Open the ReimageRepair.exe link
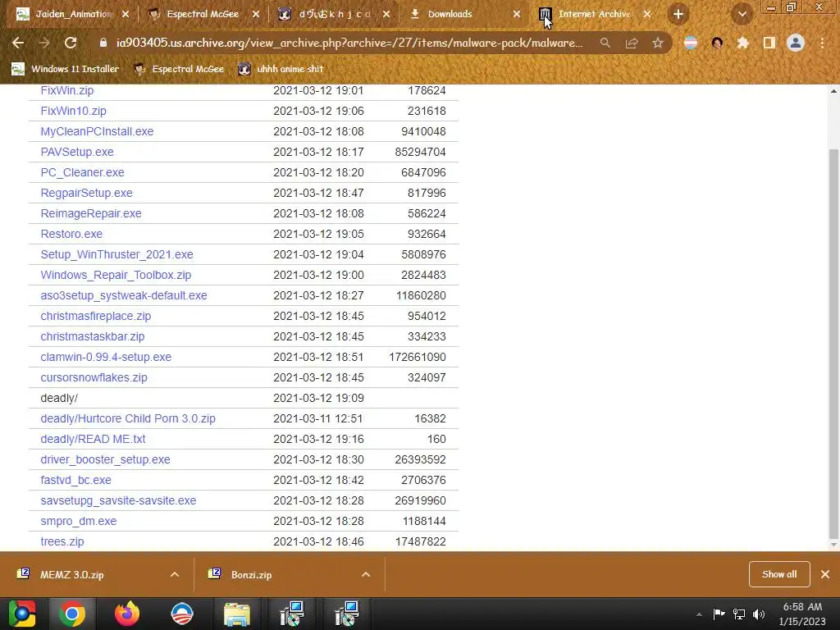The height and width of the screenshot is (630, 840). (x=91, y=213)
